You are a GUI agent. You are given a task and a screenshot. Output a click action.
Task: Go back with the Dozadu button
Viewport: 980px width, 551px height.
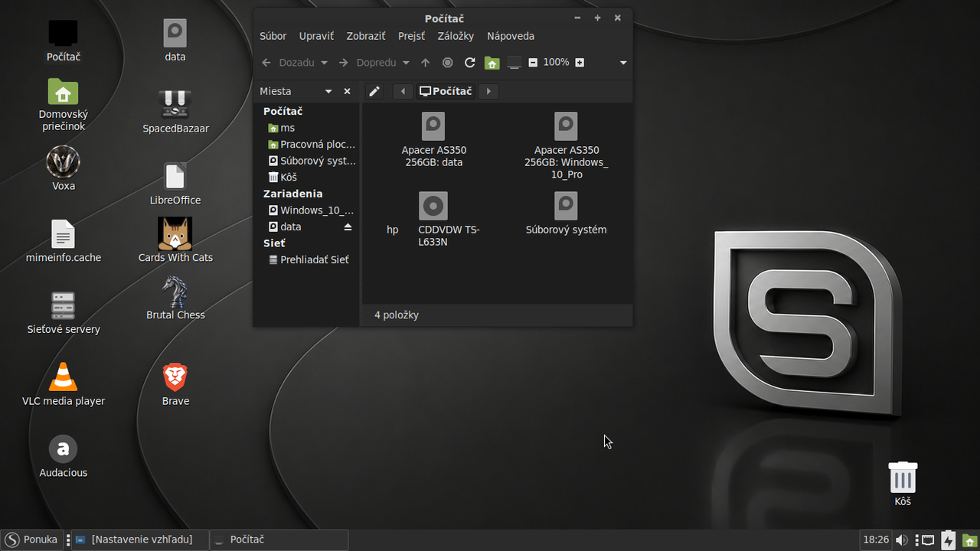pyautogui.click(x=288, y=63)
